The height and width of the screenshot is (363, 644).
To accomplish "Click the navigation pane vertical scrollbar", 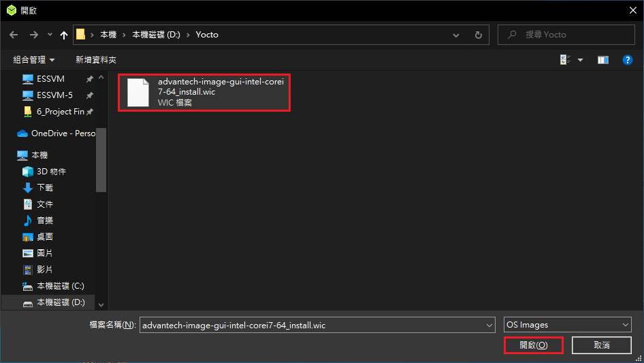I will pyautogui.click(x=101, y=160).
